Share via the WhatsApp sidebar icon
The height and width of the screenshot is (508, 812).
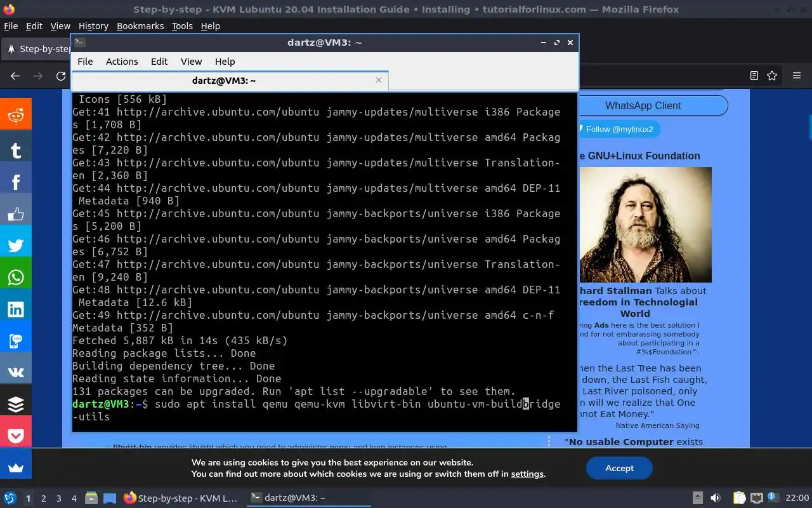(15, 277)
